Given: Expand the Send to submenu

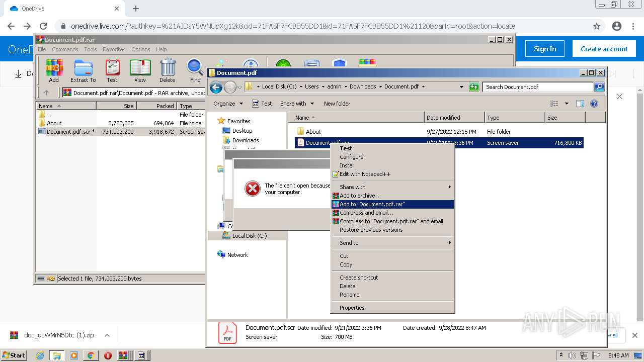Looking at the screenshot, I should [392, 243].
